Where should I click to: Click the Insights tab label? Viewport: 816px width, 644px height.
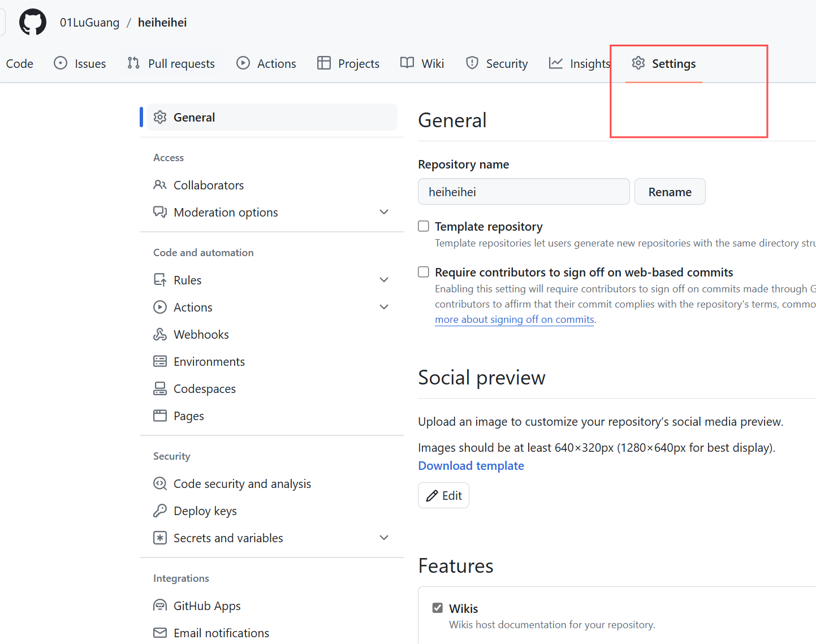[590, 64]
